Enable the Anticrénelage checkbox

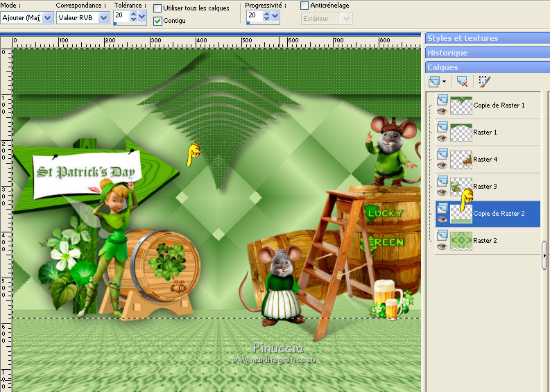click(x=304, y=6)
